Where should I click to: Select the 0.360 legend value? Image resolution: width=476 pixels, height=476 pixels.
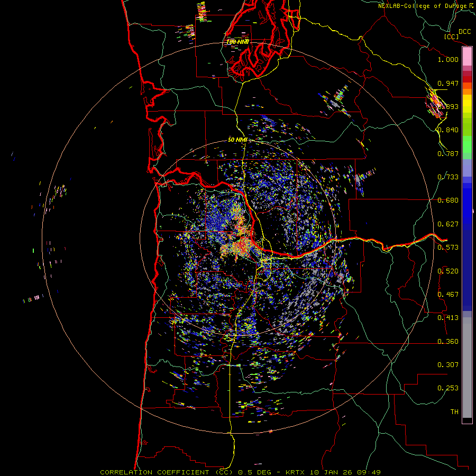point(448,342)
